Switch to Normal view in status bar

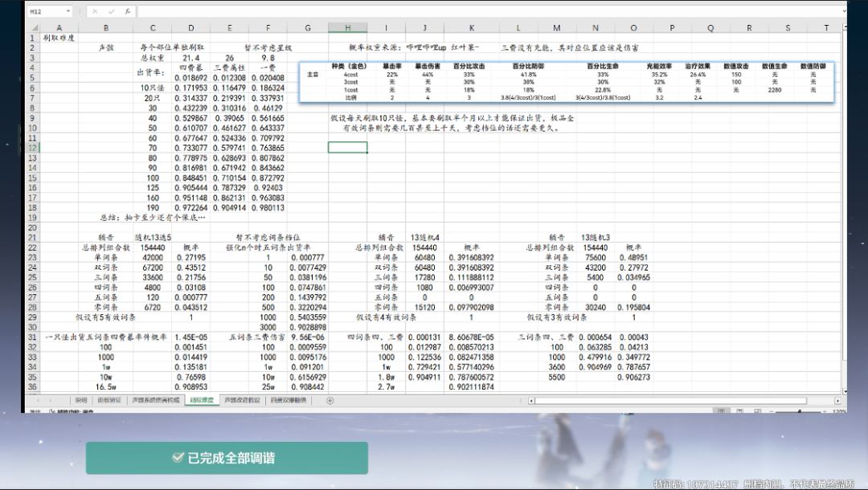pos(721,410)
